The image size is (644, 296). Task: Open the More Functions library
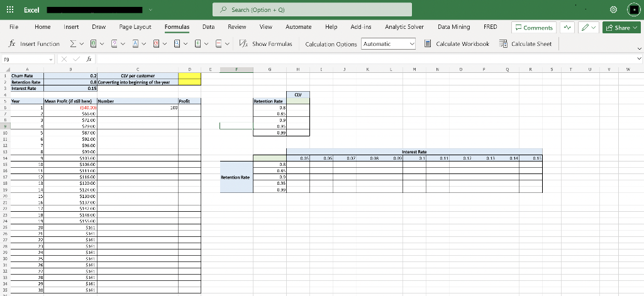[218, 44]
